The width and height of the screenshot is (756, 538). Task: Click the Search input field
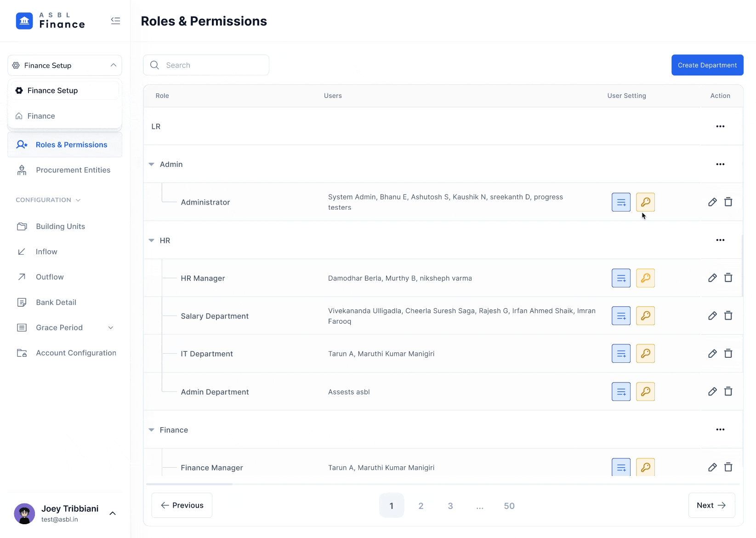pos(206,65)
